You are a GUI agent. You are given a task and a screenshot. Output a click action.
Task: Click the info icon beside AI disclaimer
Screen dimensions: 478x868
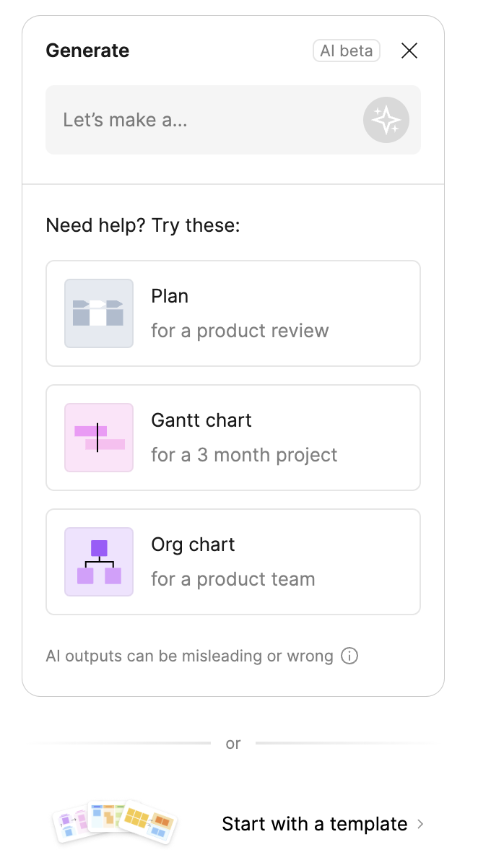[x=349, y=656]
